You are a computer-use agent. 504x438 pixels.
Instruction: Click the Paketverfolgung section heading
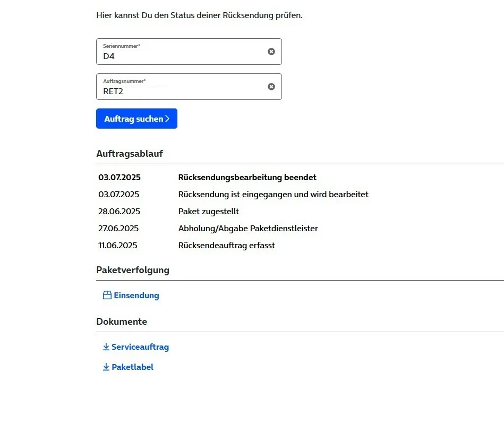pyautogui.click(x=133, y=270)
